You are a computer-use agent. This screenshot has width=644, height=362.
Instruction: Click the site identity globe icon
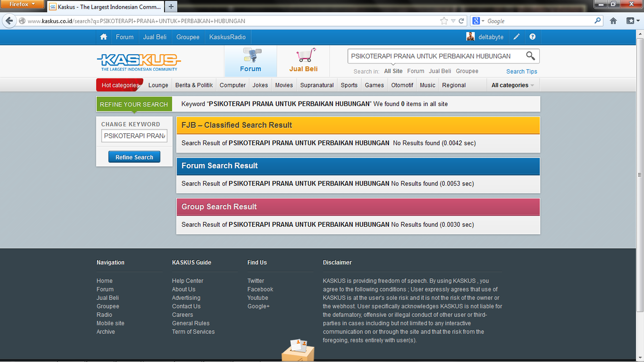22,21
